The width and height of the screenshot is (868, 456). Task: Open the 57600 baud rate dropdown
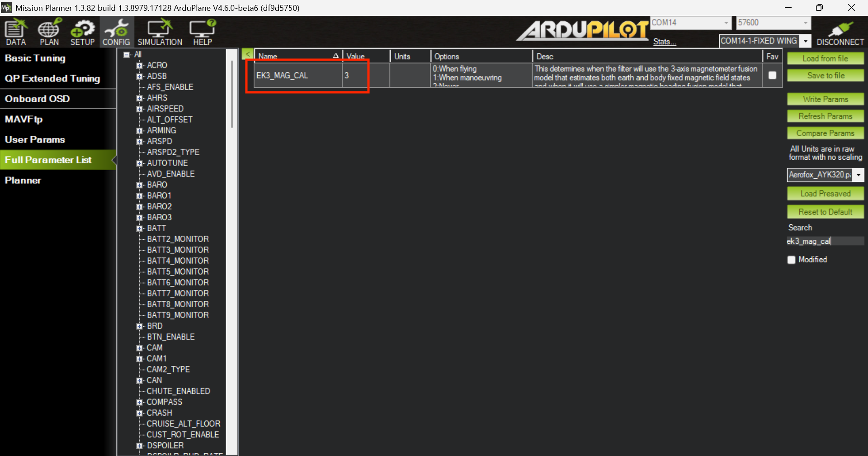805,23
